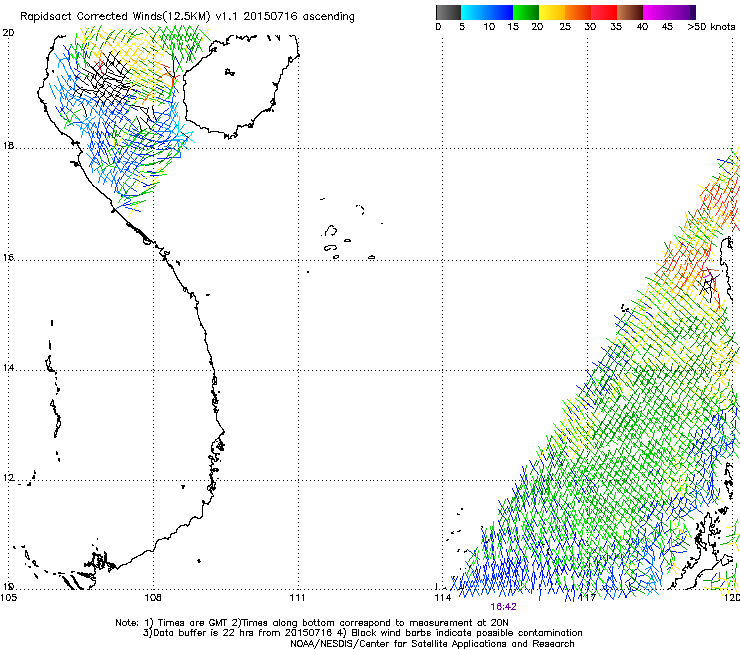
Task: Click the '5' legend label
Action: click(462, 26)
